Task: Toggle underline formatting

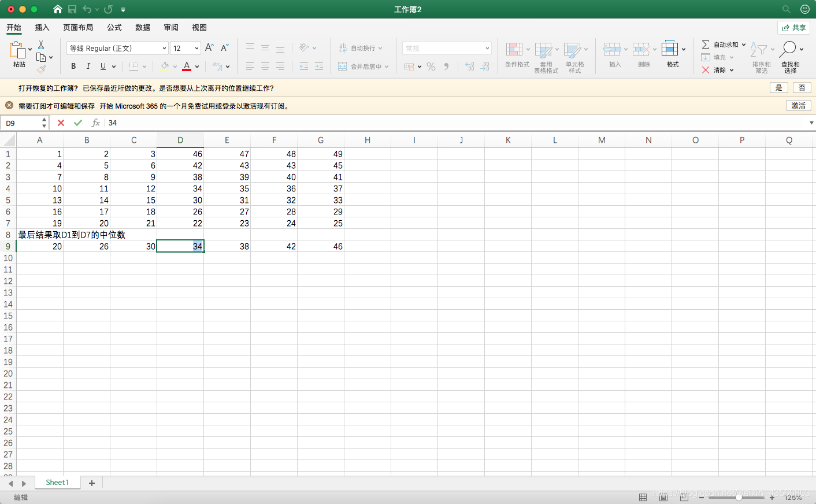Action: pos(103,66)
